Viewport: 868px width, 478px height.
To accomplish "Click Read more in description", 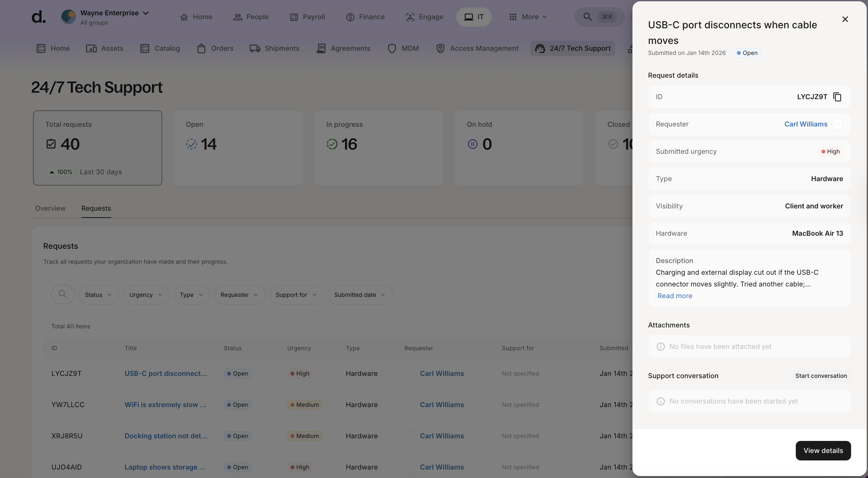I will pos(675,296).
